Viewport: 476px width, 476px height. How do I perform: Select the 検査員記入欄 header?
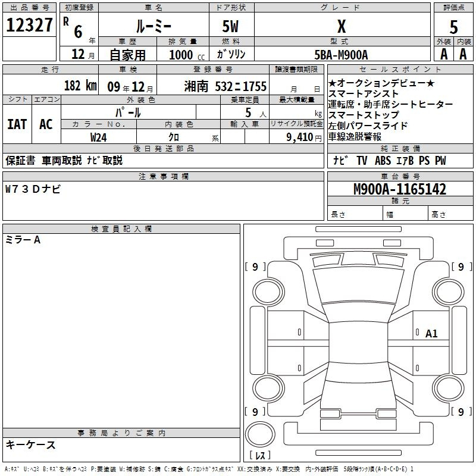121,229
